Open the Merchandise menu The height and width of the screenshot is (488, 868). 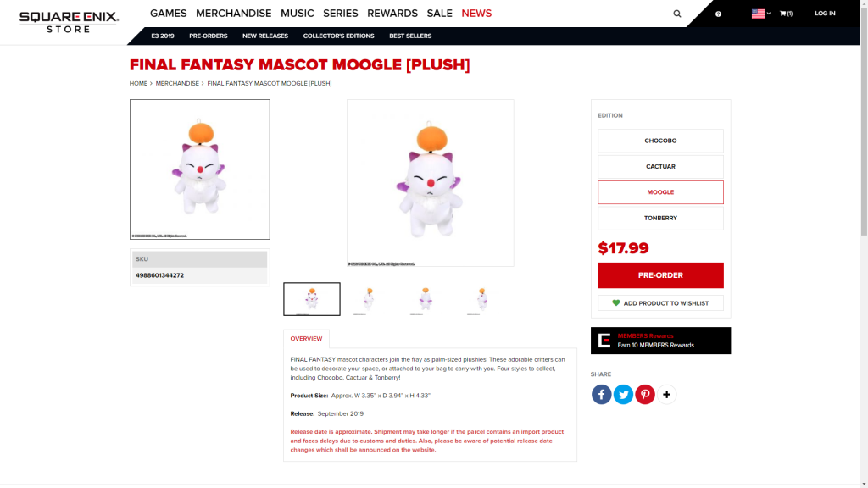[x=234, y=14]
